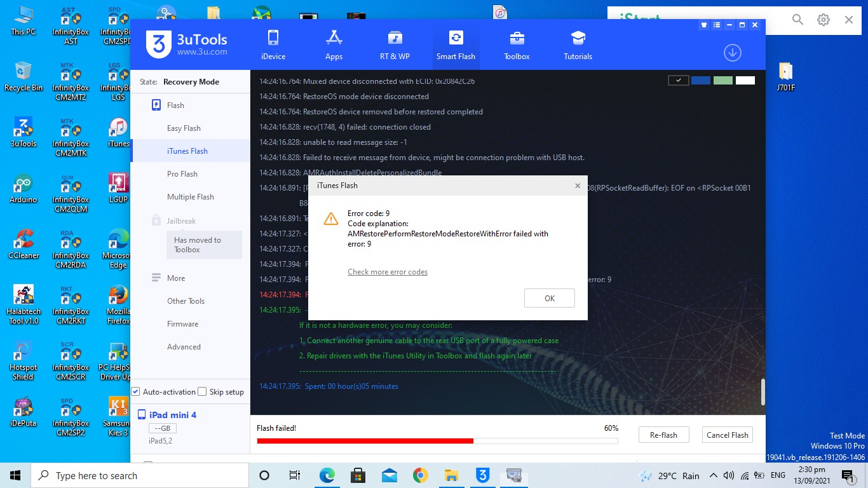Image resolution: width=868 pixels, height=488 pixels.
Task: Click the red flash progress bar
Action: 365,441
